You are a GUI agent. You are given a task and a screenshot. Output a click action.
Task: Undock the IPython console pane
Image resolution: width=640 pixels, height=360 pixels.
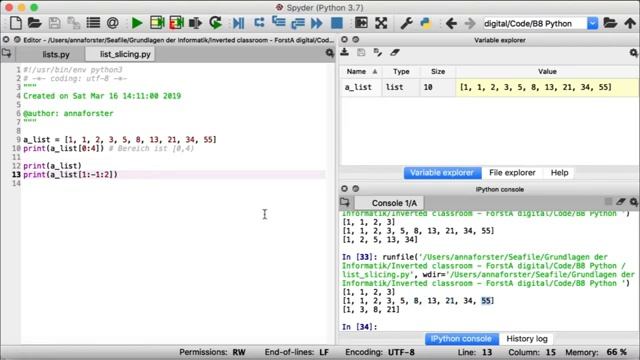(356, 189)
